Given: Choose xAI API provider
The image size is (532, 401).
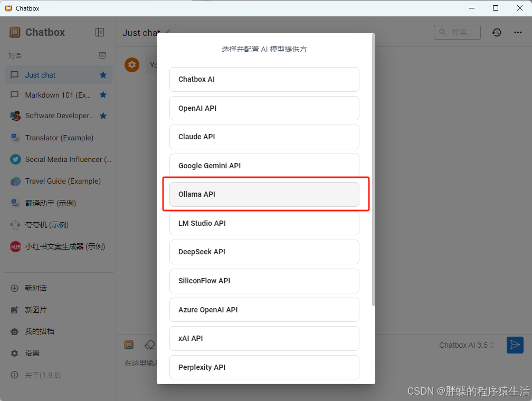Looking at the screenshot, I should [x=264, y=338].
